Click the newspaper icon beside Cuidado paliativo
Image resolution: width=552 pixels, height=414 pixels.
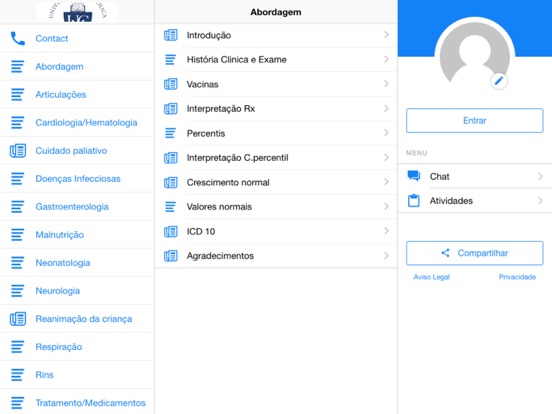[x=18, y=151]
